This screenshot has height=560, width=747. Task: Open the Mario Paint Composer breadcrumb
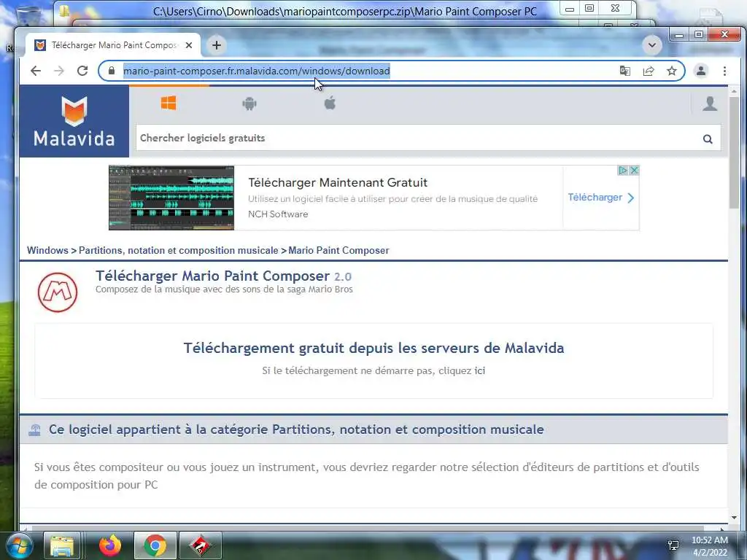338,251
